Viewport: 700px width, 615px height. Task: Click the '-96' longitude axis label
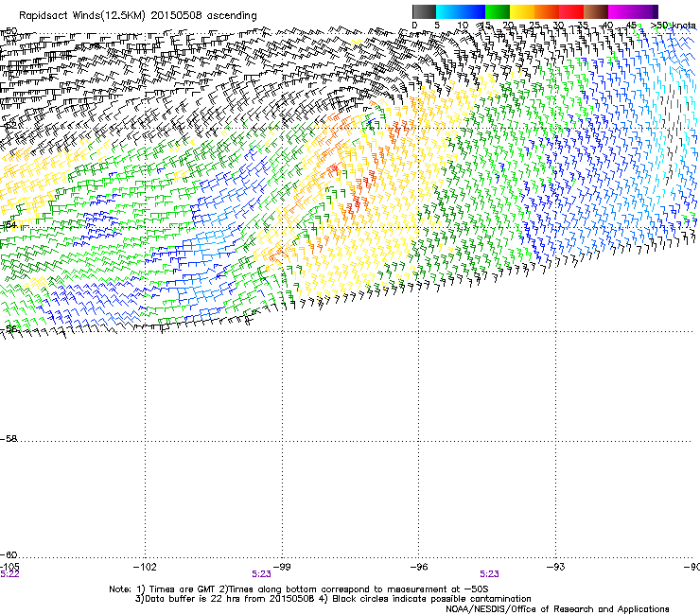click(419, 567)
